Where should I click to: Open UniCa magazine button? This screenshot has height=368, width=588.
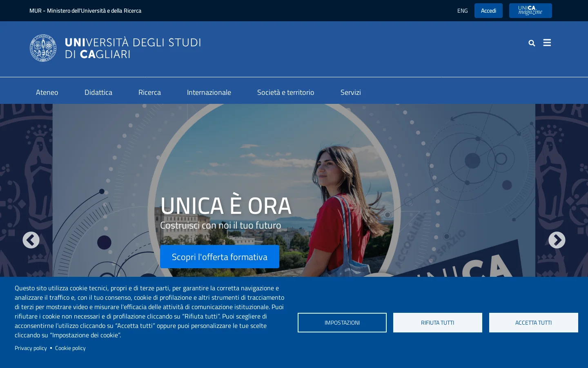530,11
